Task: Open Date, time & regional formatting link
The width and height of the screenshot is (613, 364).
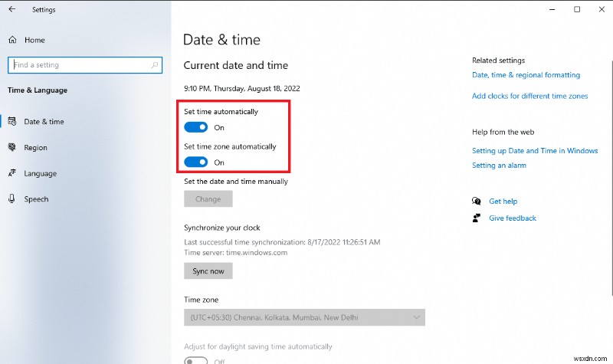Action: point(526,75)
